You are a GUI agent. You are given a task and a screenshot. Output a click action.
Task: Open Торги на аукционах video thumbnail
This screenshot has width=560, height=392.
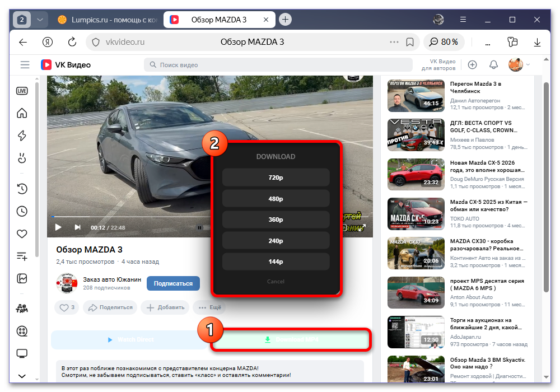pos(416,332)
